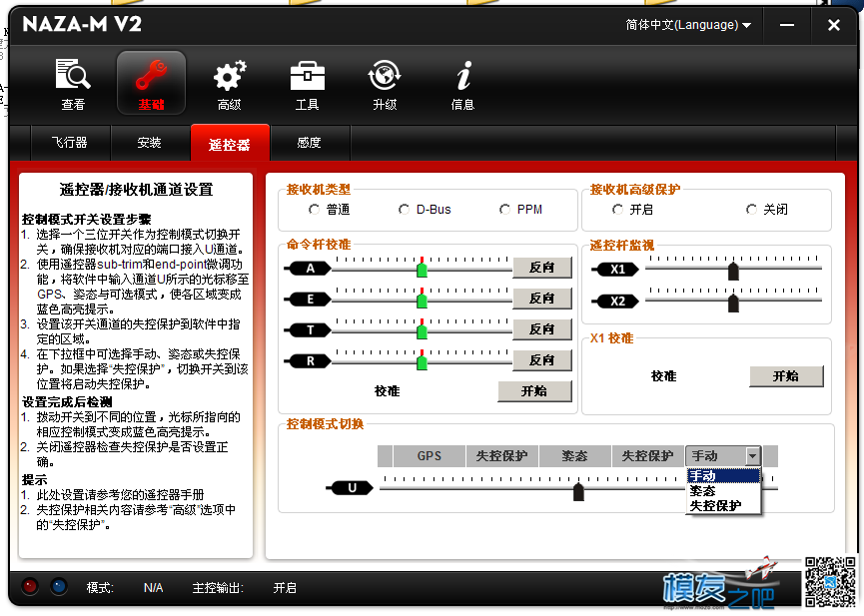This screenshot has height=616, width=864.
Task: Select the 基础 (Basic) wrench icon
Action: [x=151, y=83]
